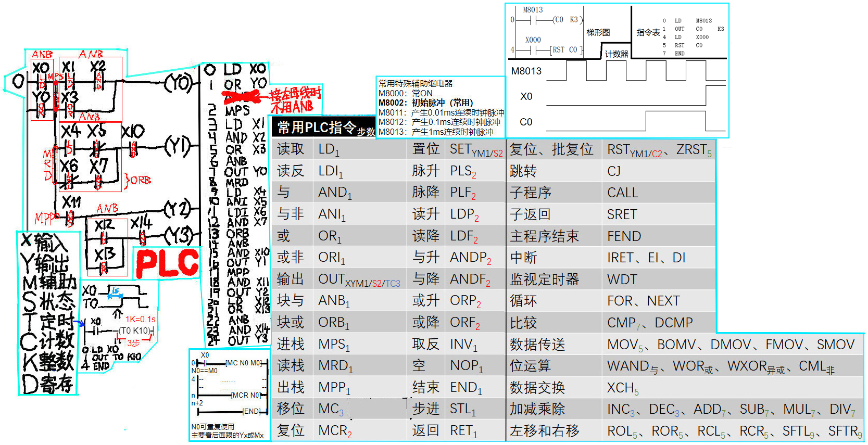
Task: Click the 结束 table cell
Action: click(426, 387)
